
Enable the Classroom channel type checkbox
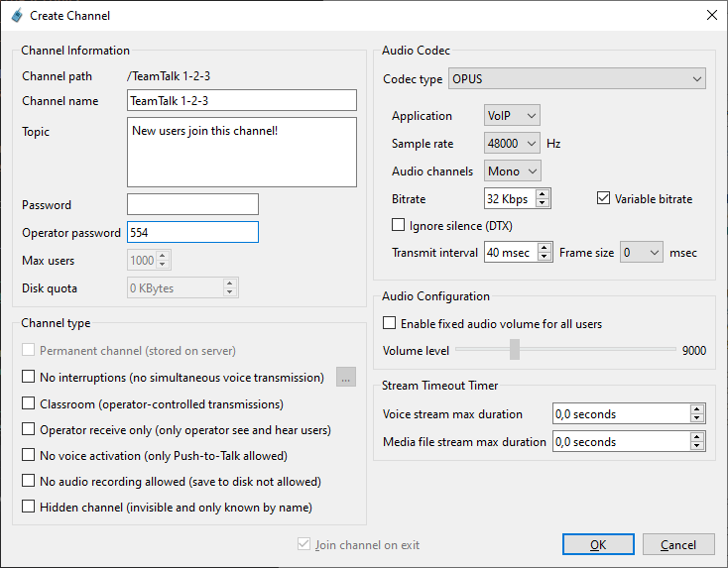tap(29, 403)
